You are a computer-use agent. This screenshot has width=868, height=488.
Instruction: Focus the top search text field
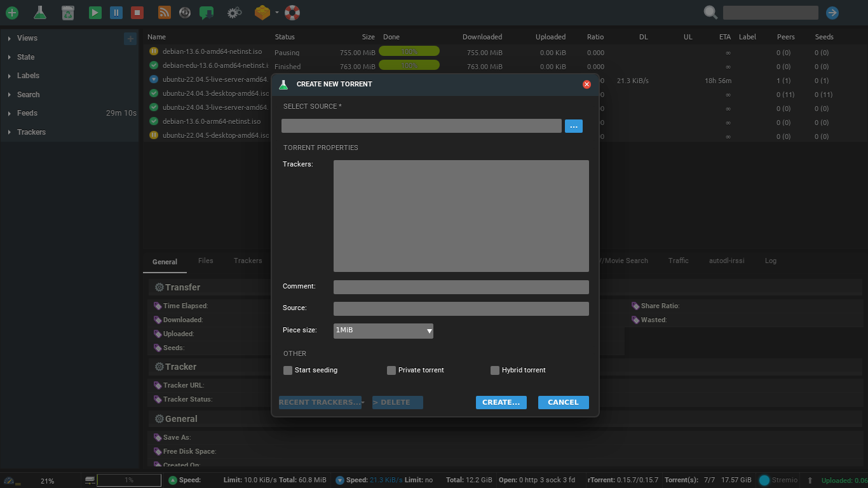point(770,13)
